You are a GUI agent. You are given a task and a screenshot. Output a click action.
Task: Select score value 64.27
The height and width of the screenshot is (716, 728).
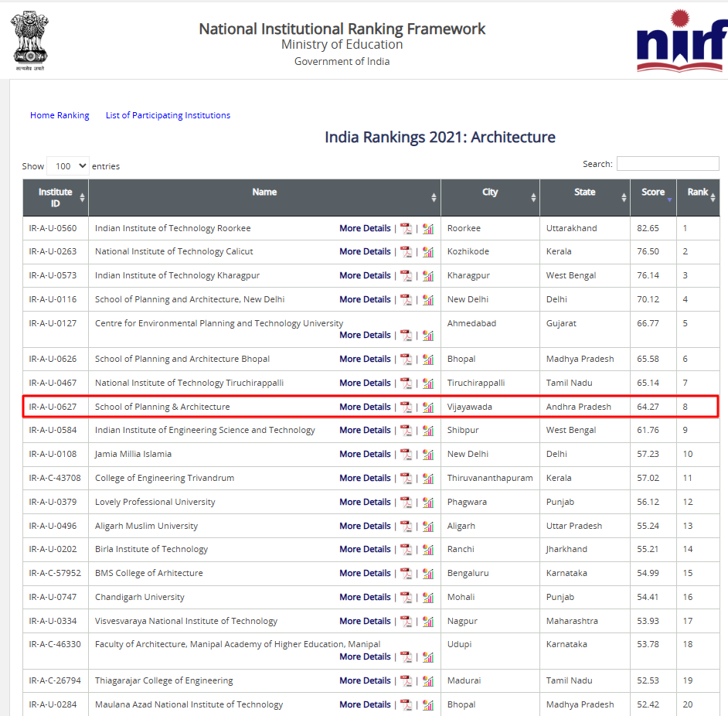point(648,407)
